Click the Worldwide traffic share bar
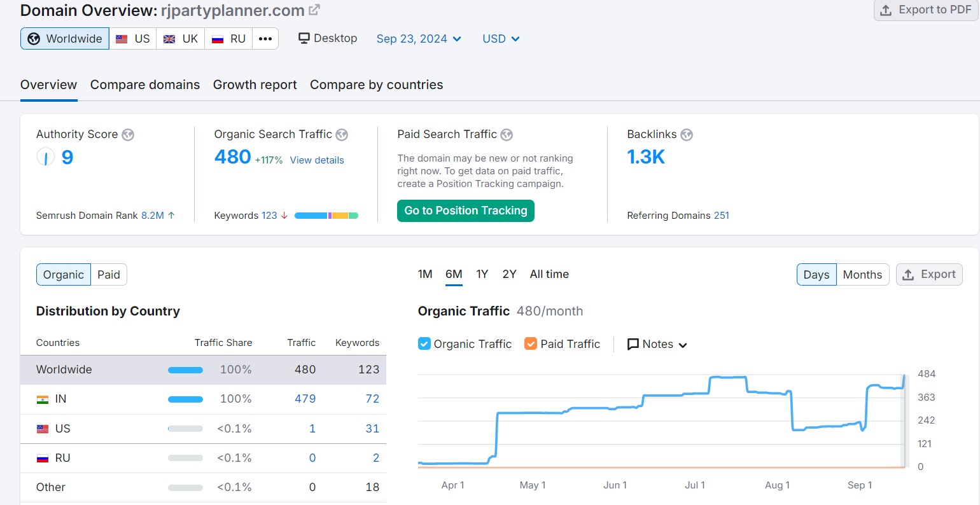Screen dimensions: 980x505 pos(185,370)
